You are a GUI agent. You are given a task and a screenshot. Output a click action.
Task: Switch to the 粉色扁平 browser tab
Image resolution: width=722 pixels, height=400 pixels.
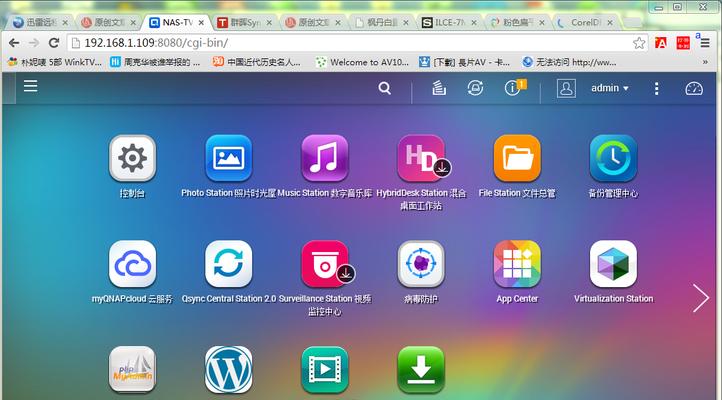click(517, 22)
